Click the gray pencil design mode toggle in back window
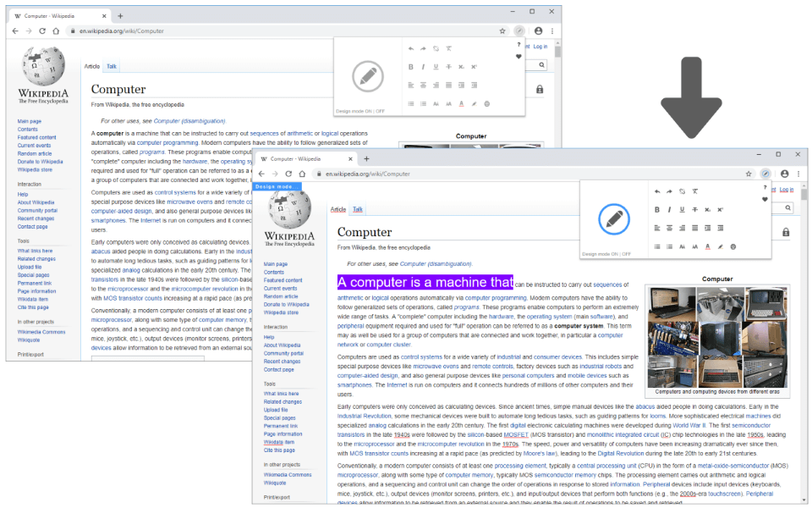The image size is (812, 508). point(368,77)
